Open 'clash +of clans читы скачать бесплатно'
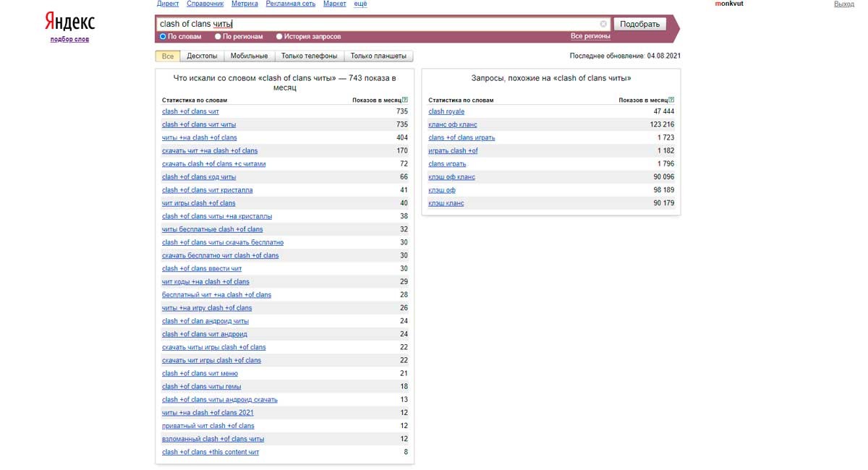The height and width of the screenshot is (470, 868). click(223, 242)
